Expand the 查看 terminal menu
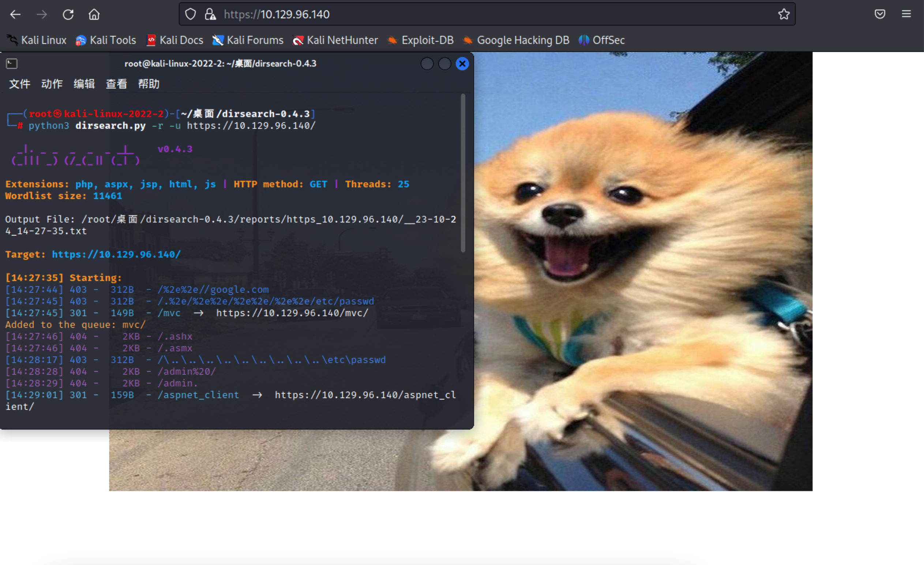924x565 pixels. [x=116, y=84]
